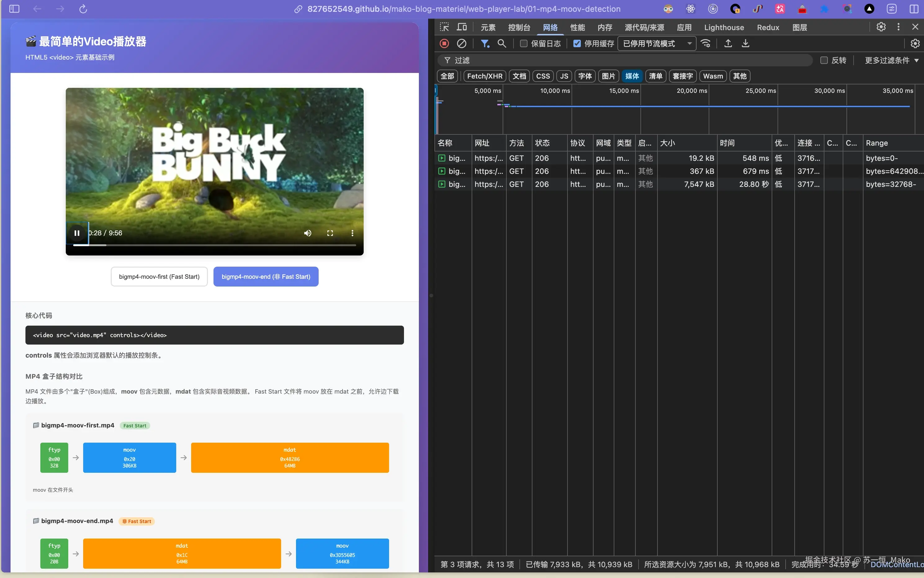Image resolution: width=924 pixels, height=578 pixels.
Task: Switch to the 控制台 tab
Action: (519, 28)
